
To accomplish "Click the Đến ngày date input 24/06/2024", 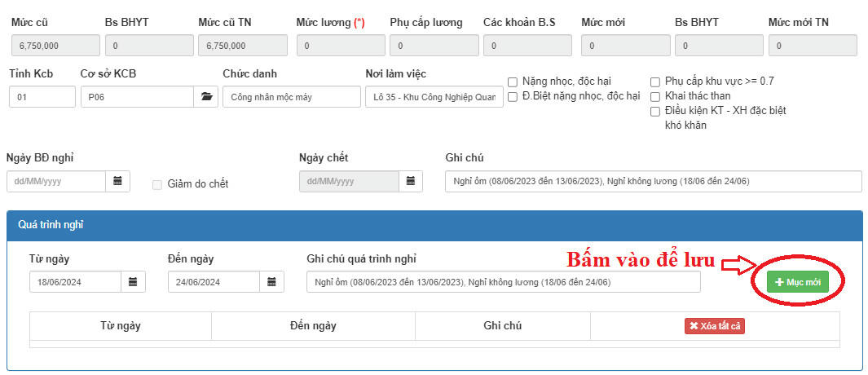I will click(214, 282).
